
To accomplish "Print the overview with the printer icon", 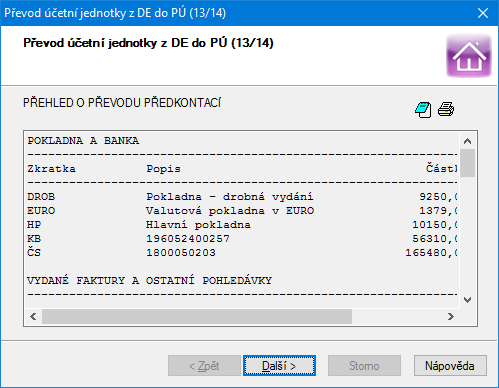I will point(446,109).
